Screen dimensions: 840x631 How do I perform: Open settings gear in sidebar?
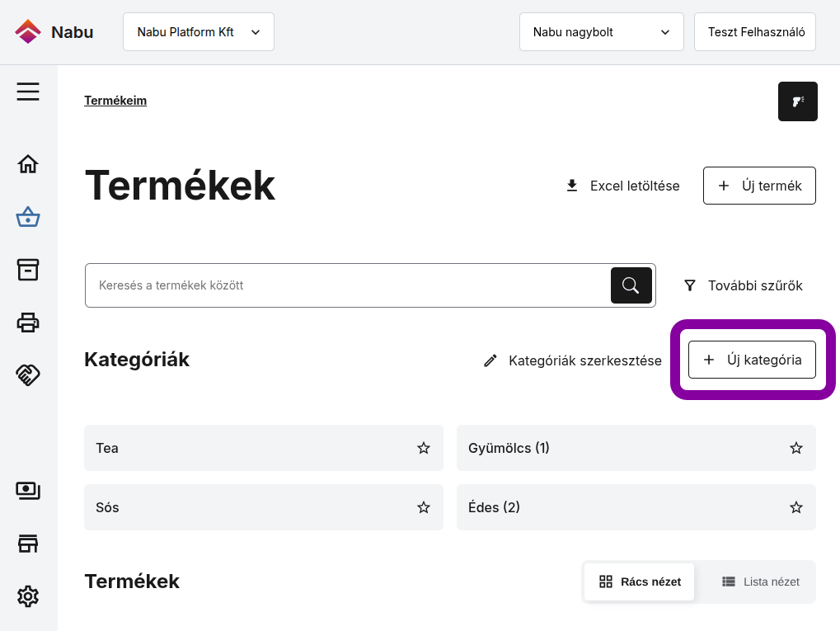[28, 596]
